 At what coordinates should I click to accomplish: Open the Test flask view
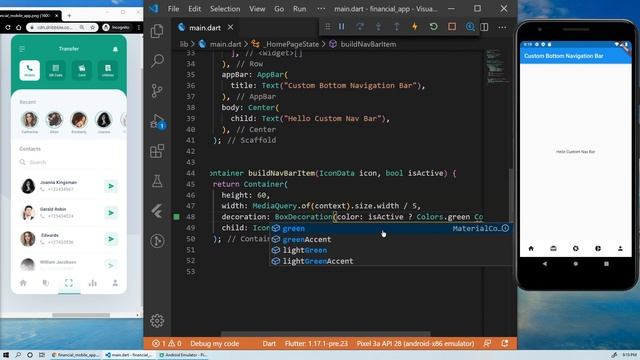pyautogui.click(x=157, y=181)
